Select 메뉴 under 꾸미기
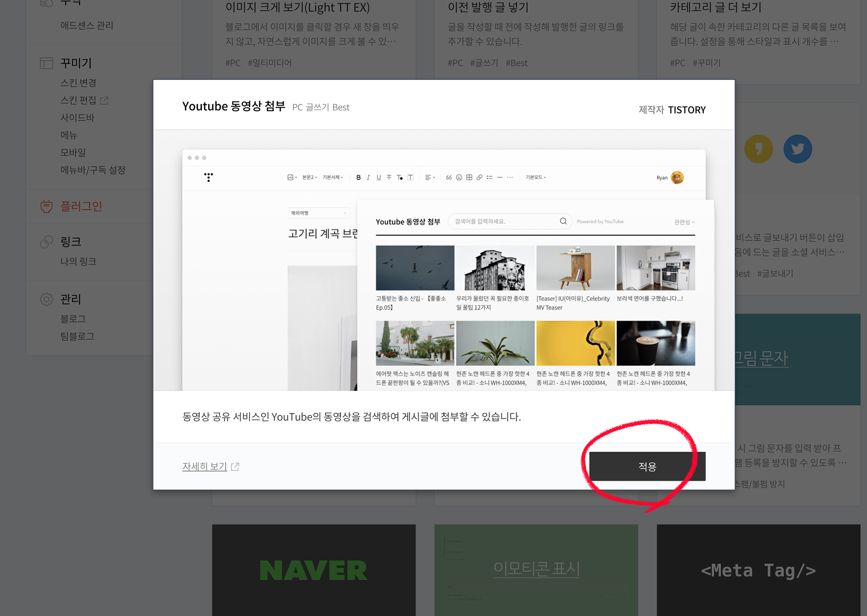Image resolution: width=867 pixels, height=616 pixels. [68, 135]
